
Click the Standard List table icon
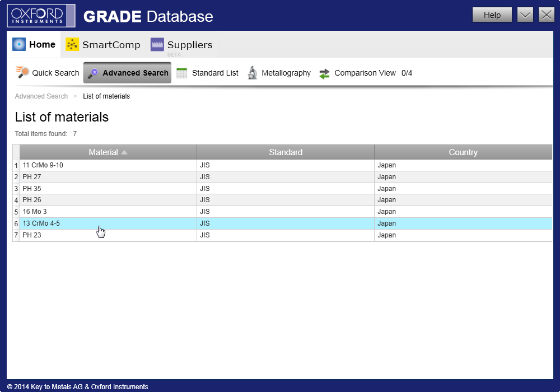[182, 73]
